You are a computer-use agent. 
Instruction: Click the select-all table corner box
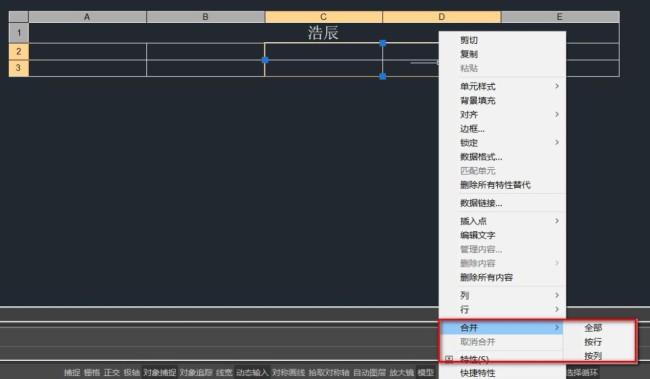pos(19,17)
